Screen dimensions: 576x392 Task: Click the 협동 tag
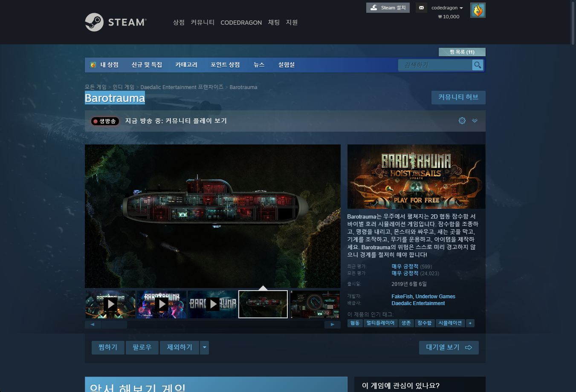coord(355,323)
